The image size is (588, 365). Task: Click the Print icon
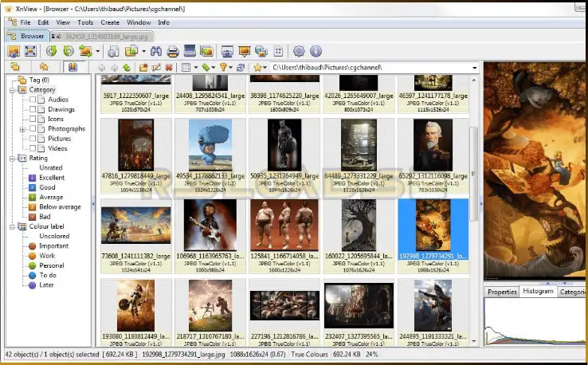coord(173,51)
